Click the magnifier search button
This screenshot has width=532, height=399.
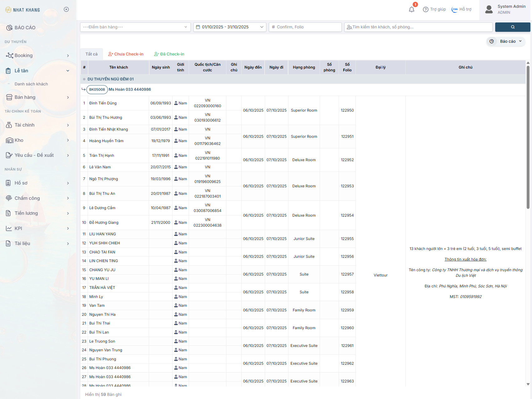pyautogui.click(x=512, y=27)
